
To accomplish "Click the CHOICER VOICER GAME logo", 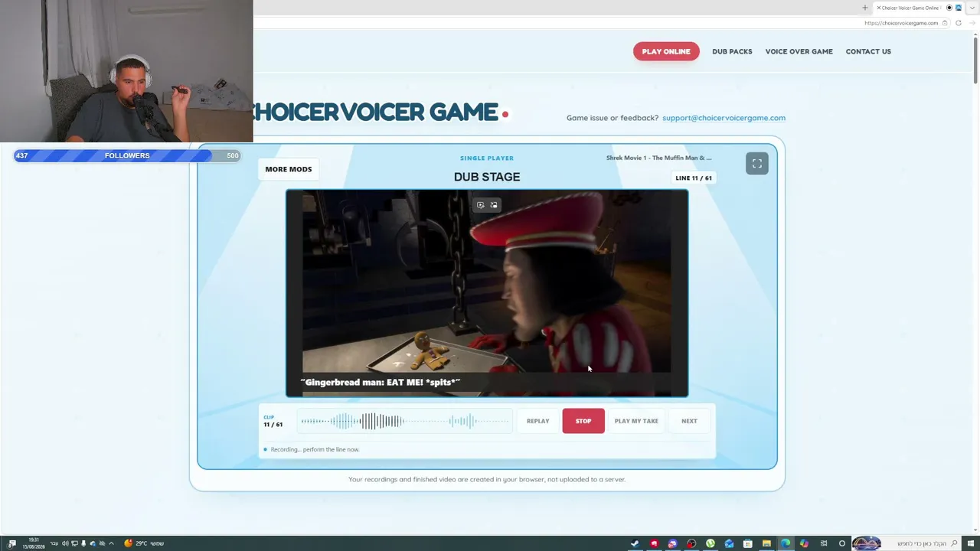I will click(x=381, y=112).
